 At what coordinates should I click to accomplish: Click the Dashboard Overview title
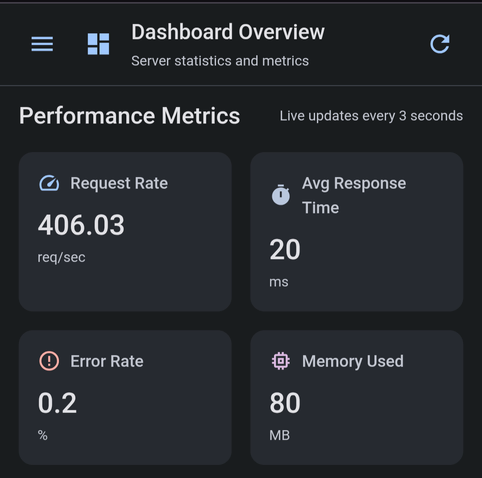[228, 32]
